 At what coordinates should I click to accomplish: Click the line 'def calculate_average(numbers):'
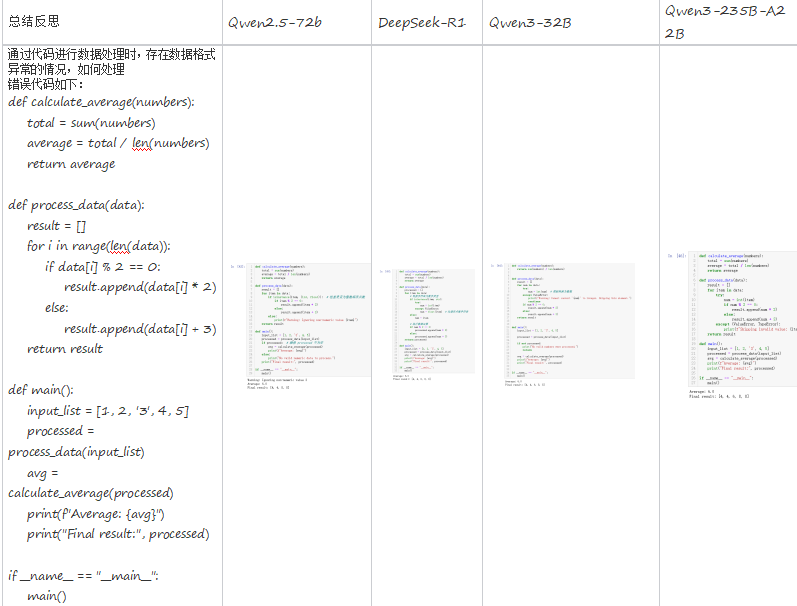[x=101, y=102]
